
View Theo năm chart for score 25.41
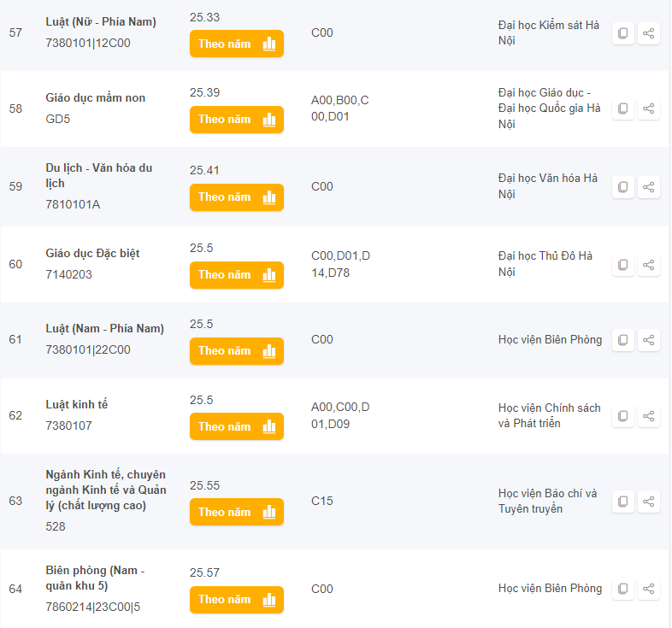click(x=236, y=197)
